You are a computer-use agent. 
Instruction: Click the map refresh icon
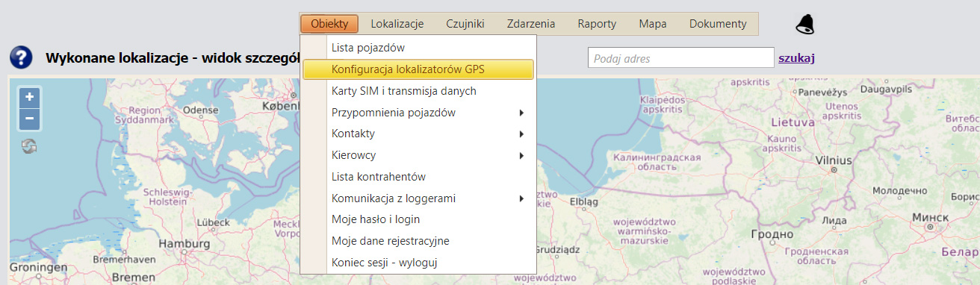pos(29,146)
